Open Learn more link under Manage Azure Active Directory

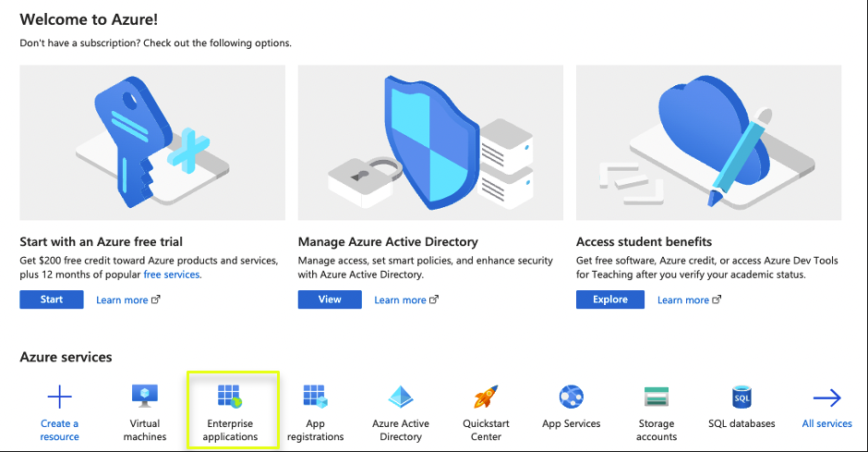pos(400,299)
